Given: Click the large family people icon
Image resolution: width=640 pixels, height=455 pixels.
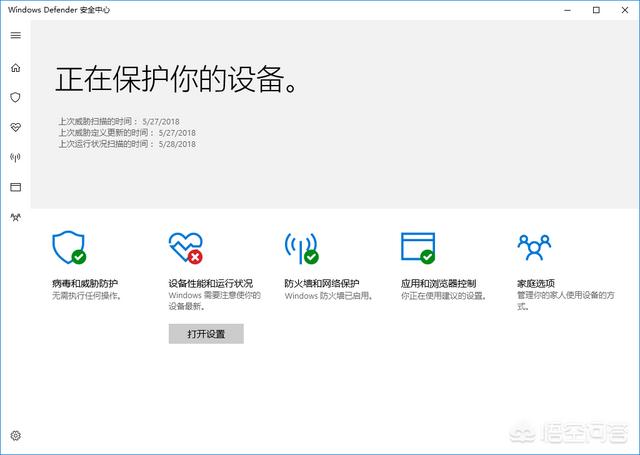Looking at the screenshot, I should tap(534, 247).
